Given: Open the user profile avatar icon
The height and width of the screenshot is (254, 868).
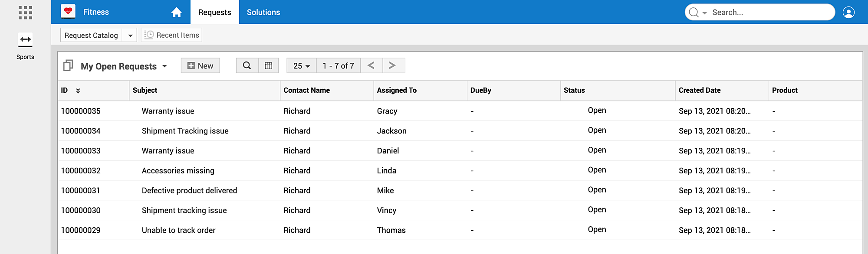Looking at the screenshot, I should [848, 12].
